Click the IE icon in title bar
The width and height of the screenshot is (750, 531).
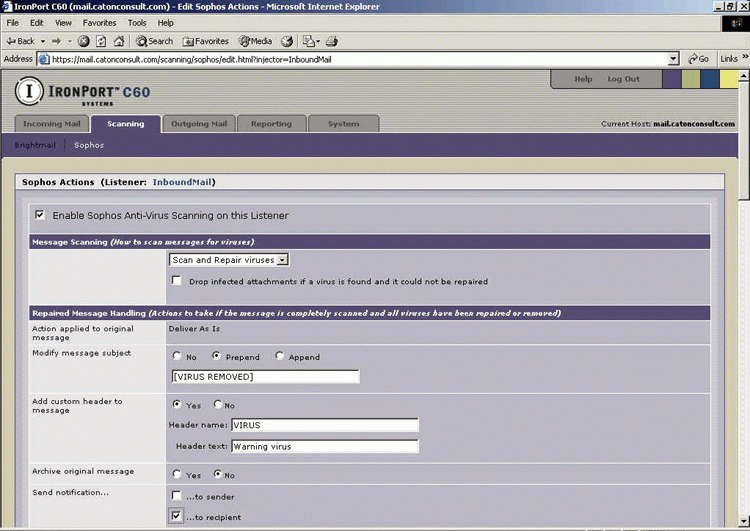[7, 7]
